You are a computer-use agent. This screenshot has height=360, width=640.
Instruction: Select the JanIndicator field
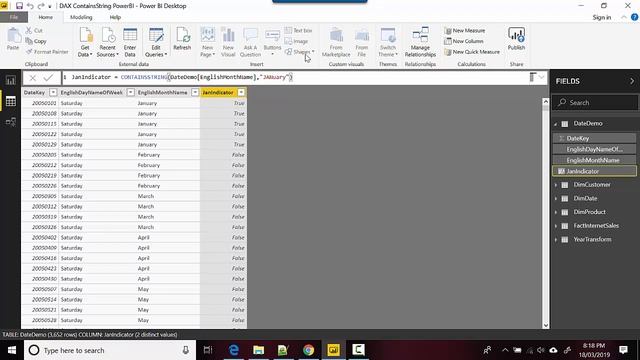(594, 171)
